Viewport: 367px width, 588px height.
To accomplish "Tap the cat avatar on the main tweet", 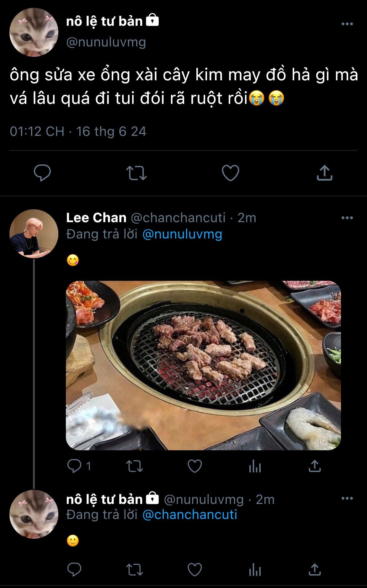I will [34, 32].
